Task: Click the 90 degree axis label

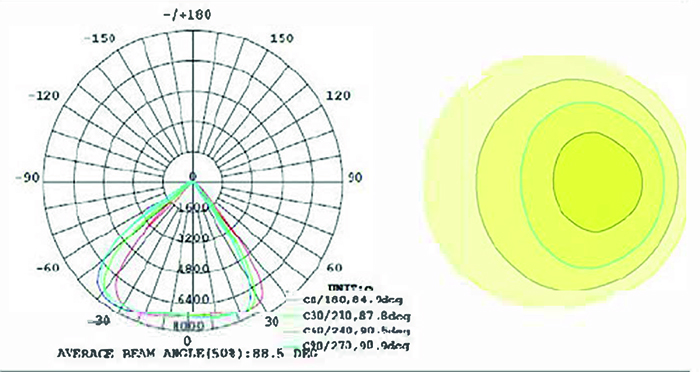Action: click(355, 177)
